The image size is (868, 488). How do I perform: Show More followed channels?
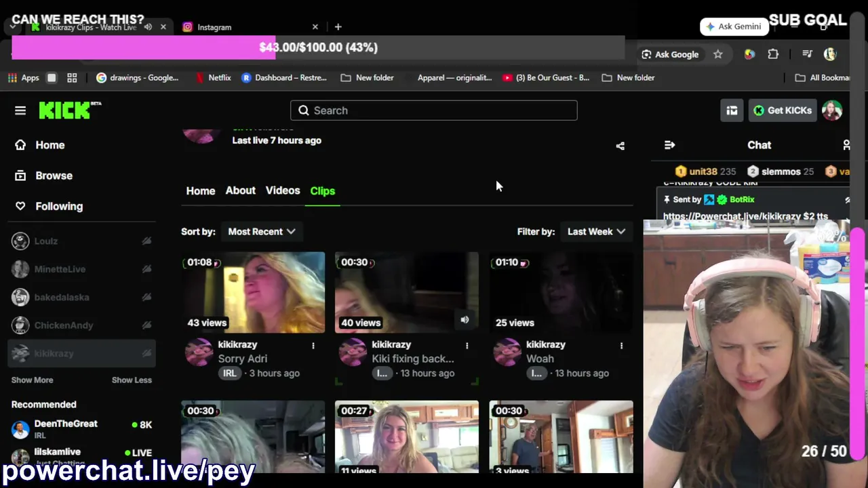[x=32, y=380]
